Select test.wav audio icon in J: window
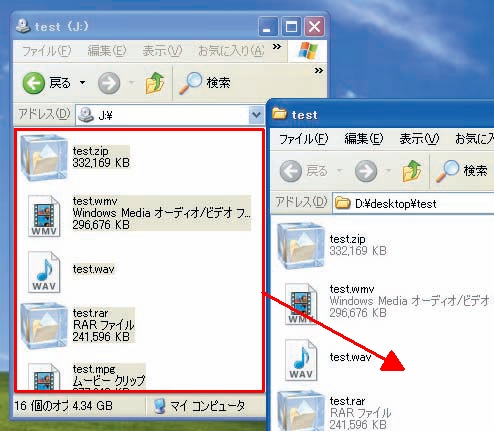 point(44,272)
